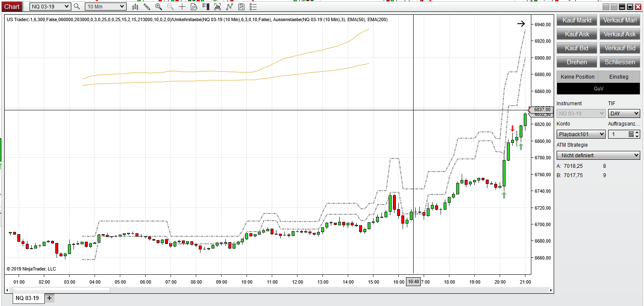Click the Keine Position field
Screen dimensions: 644x306
point(577,77)
